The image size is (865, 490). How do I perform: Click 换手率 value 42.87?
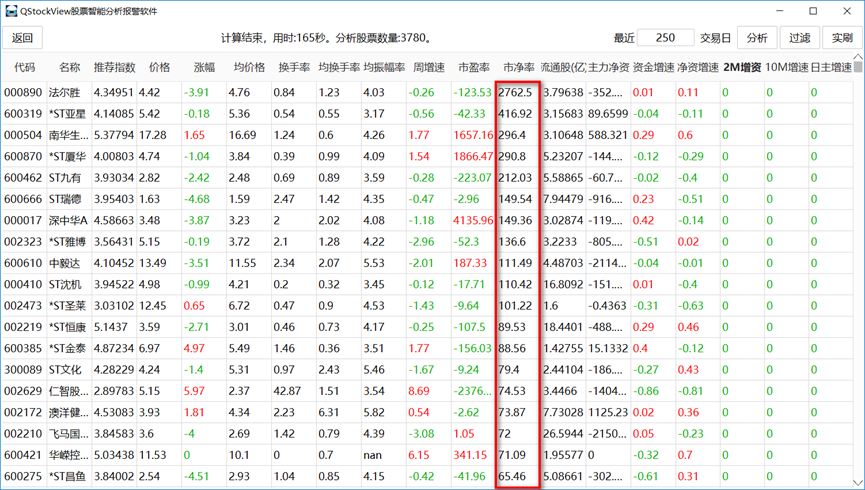[x=287, y=391]
